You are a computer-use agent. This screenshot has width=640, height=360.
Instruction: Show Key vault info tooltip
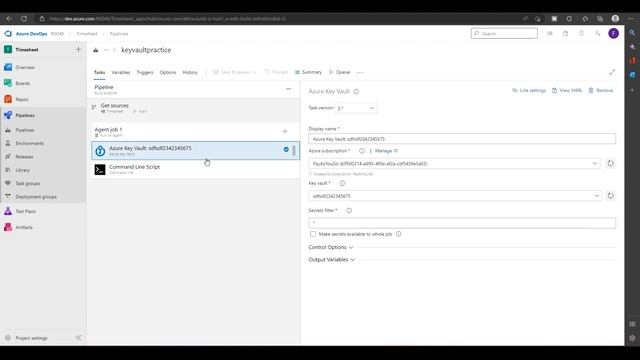pyautogui.click(x=342, y=183)
